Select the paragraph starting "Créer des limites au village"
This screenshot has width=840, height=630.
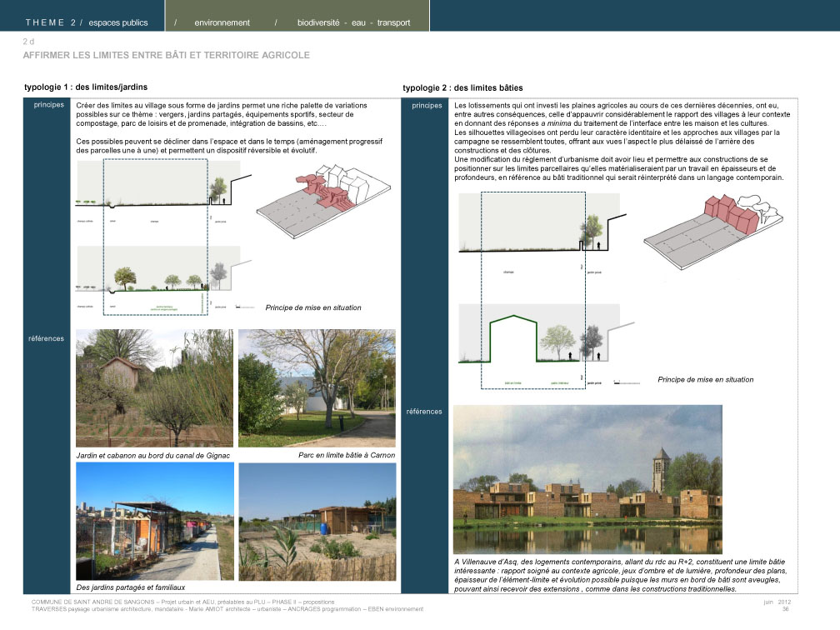pyautogui.click(x=222, y=114)
